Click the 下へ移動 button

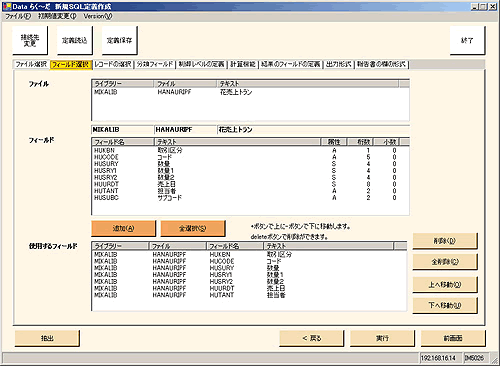pyautogui.click(x=445, y=305)
